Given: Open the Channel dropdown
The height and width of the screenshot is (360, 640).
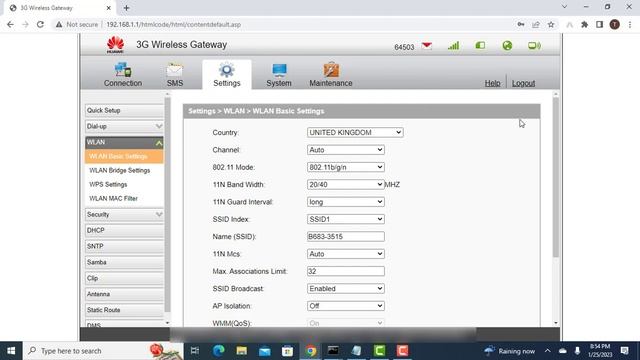Looking at the screenshot, I should [346, 150].
